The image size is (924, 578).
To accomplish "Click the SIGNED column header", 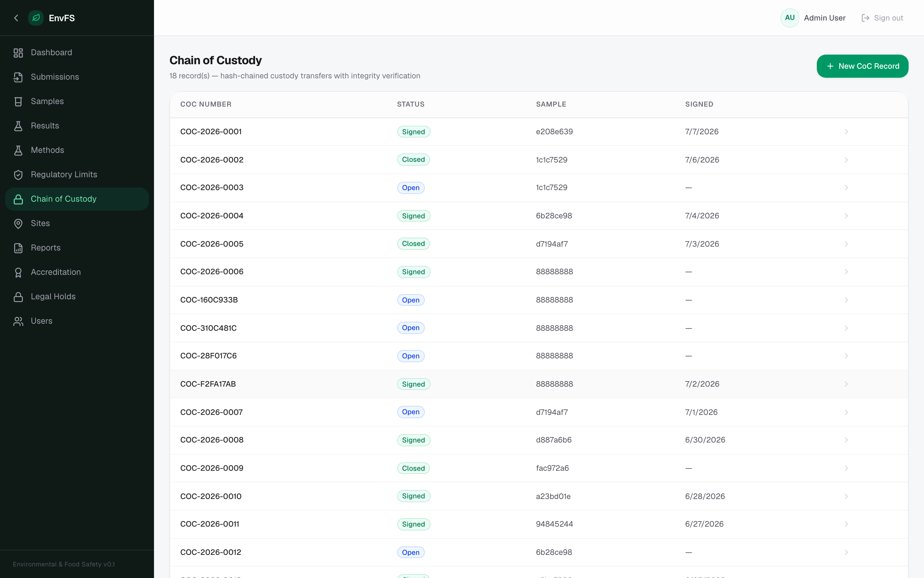I will (x=699, y=104).
